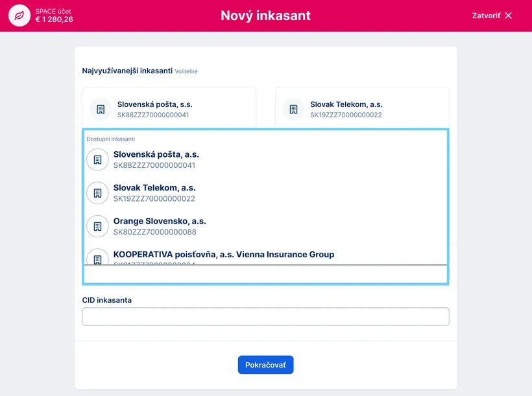Choose Slovak Telekom, a.s. in available list
This screenshot has width=532, height=396.
[x=154, y=188]
